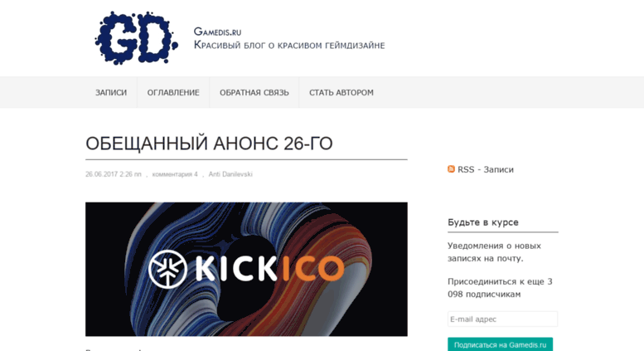Image resolution: width=644 pixels, height=351 pixels.
Task: Go to ОБРАТНАЯ СВЯЗЬ page
Action: (254, 92)
